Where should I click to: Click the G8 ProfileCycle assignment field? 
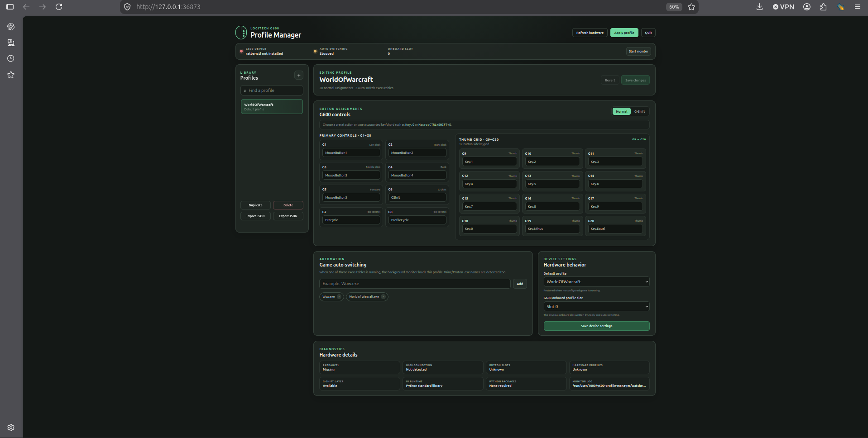tap(417, 220)
